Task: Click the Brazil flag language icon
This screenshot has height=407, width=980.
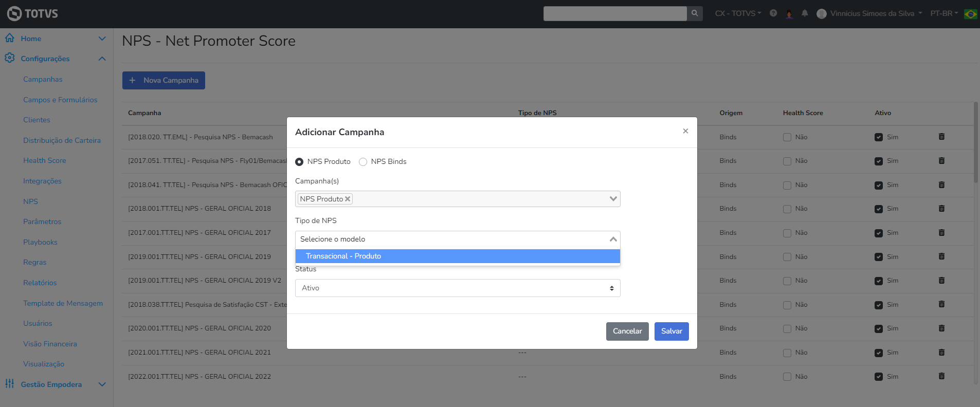Action: [971, 14]
